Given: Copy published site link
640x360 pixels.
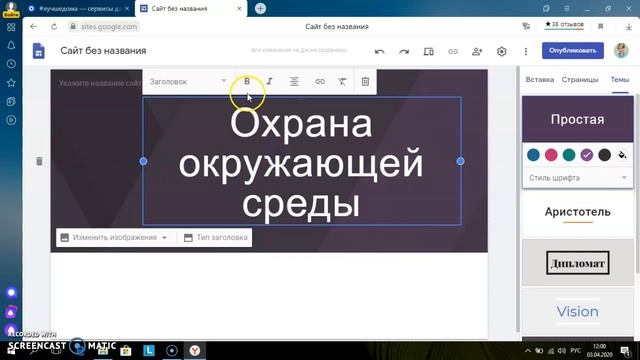Looking at the screenshot, I should point(453,51).
